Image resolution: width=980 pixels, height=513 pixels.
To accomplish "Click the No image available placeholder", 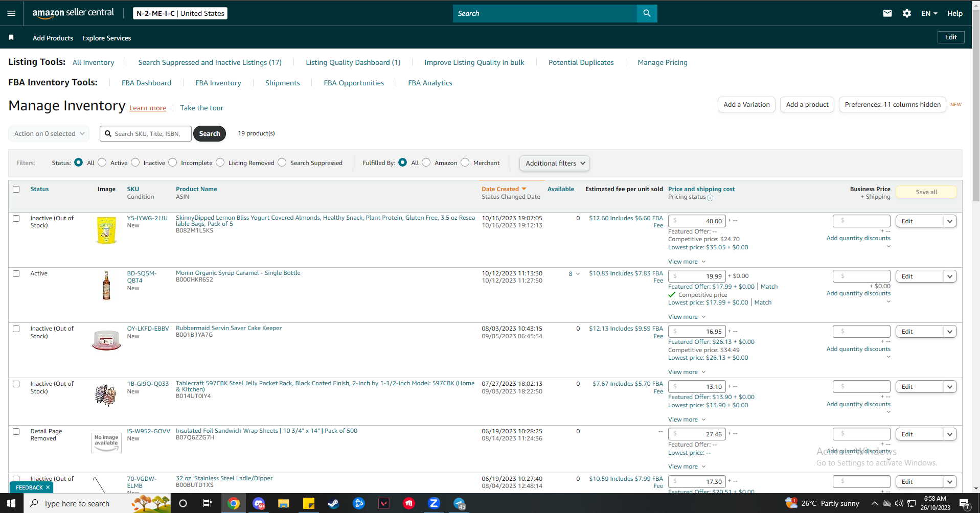I will point(106,442).
